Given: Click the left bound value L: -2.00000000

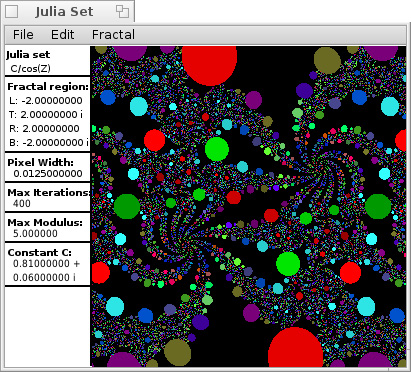Looking at the screenshot, I should tap(46, 101).
